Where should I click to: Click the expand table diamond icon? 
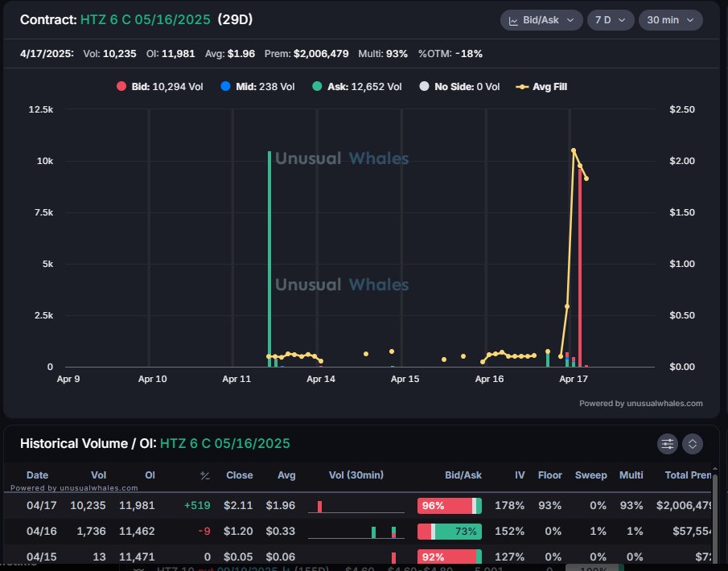pyautogui.click(x=693, y=444)
